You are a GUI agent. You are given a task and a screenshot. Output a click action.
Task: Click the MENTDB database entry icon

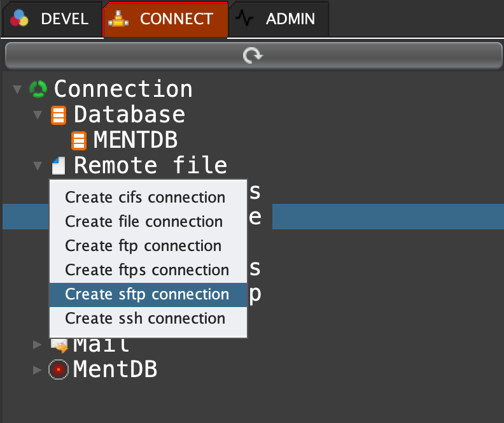(x=78, y=141)
